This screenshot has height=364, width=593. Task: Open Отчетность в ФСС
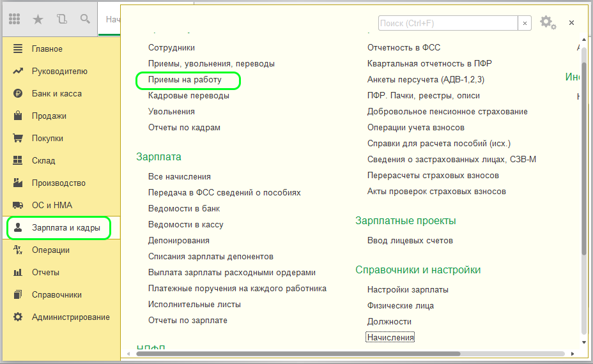coord(404,48)
